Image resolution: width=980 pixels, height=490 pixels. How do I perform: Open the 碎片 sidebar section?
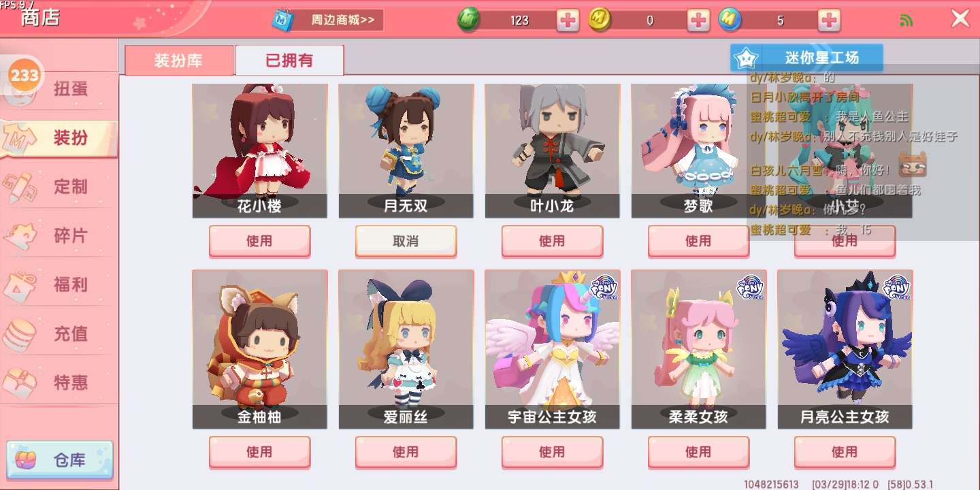[59, 235]
